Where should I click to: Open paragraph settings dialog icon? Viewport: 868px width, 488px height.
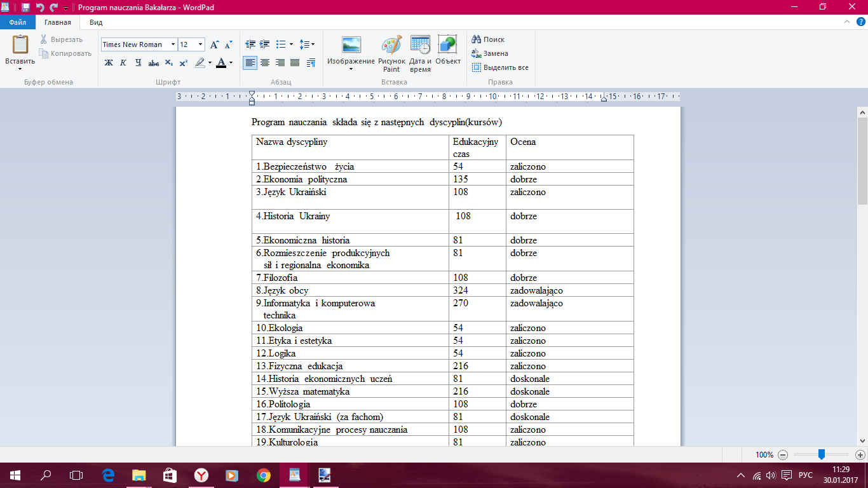tap(311, 63)
